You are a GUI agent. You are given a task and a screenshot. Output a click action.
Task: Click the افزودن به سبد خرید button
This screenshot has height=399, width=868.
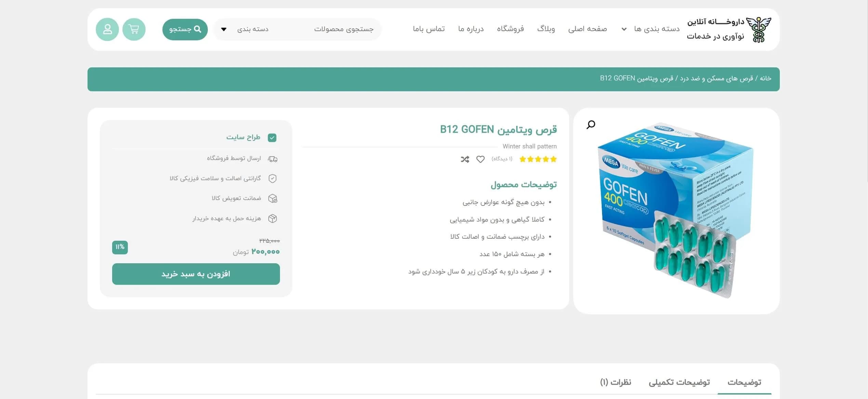[196, 274]
